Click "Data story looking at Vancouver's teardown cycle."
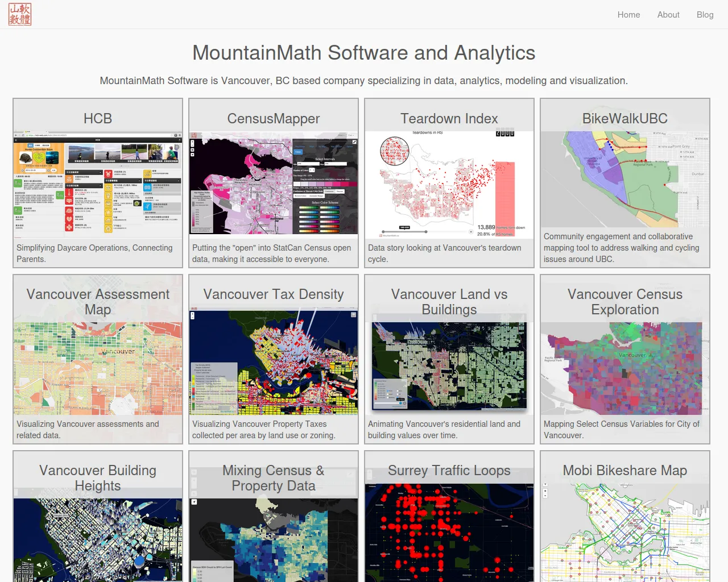This screenshot has width=728, height=582. pyautogui.click(x=445, y=253)
